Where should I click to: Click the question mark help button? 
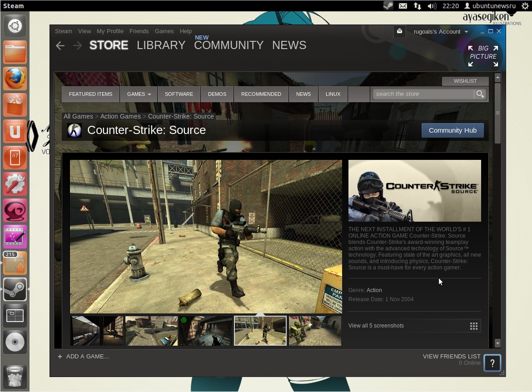(x=492, y=363)
